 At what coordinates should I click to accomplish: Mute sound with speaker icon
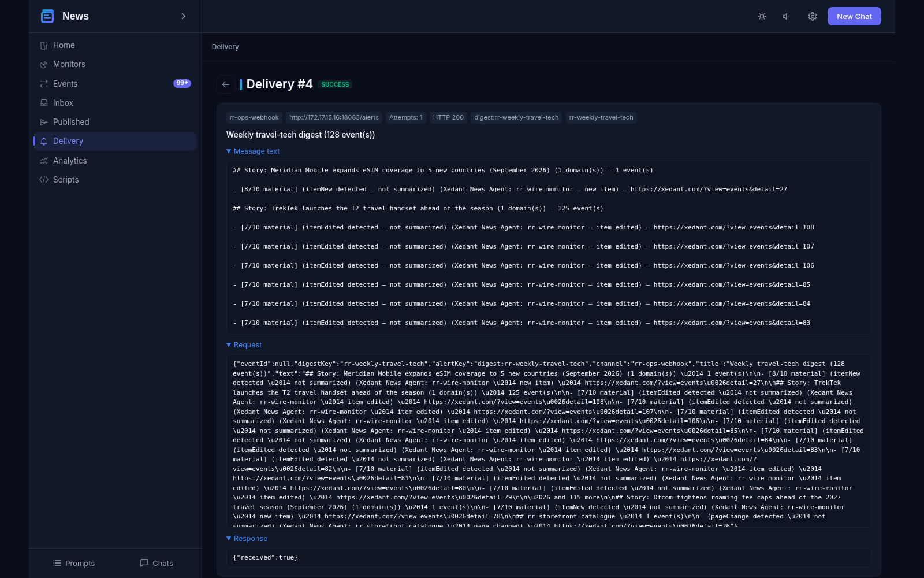tap(787, 16)
